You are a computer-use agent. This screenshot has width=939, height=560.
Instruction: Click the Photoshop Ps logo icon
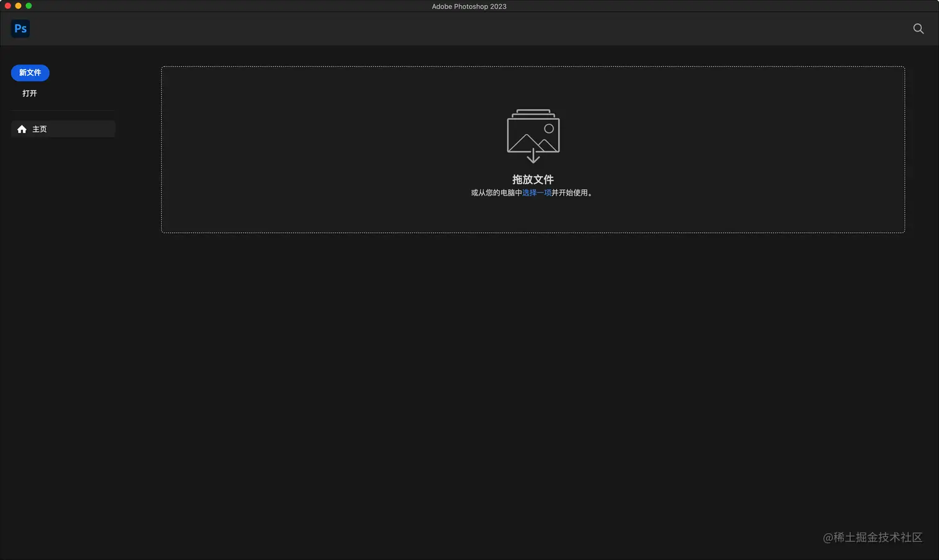20,29
